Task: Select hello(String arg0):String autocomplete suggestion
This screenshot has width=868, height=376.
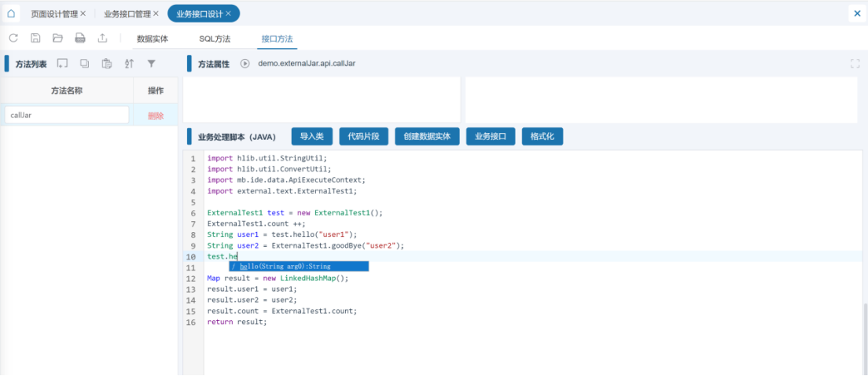Action: (x=299, y=267)
